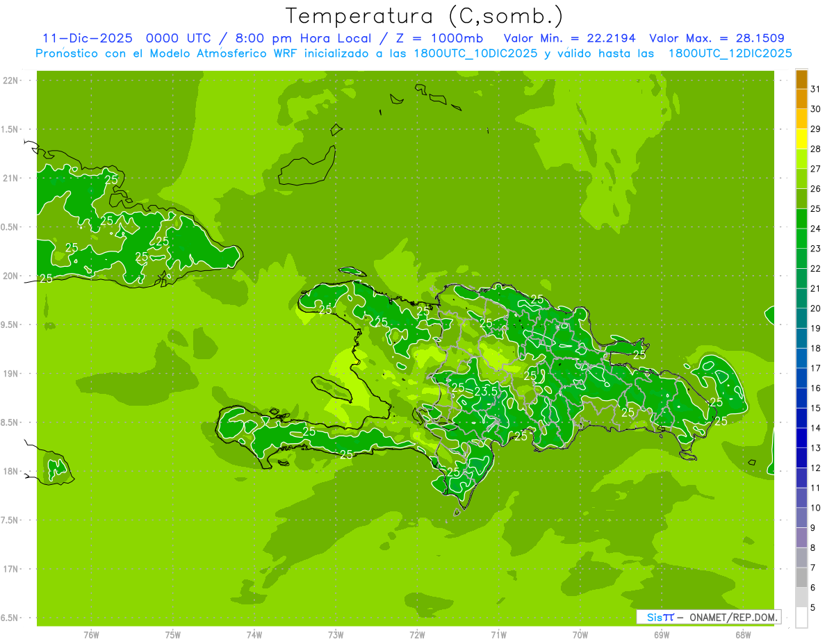Click the green legend swatch between 23 and 24
The image size is (834, 644).
click(801, 239)
